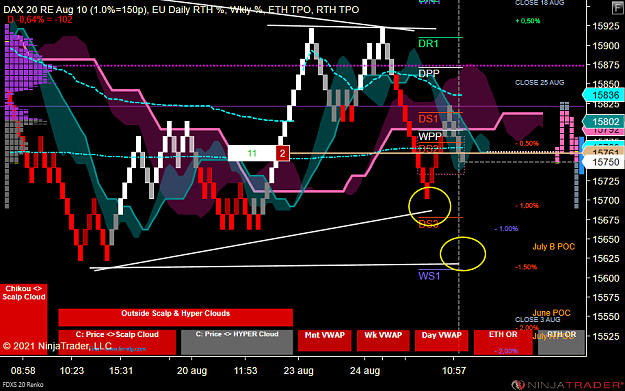Click the cyan 15836 price marker
The image size is (625, 391).
[603, 95]
